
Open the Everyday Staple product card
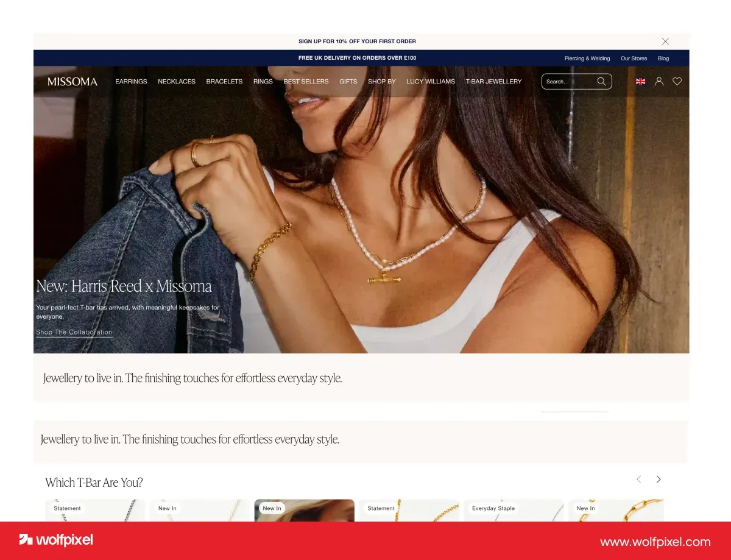point(514,511)
